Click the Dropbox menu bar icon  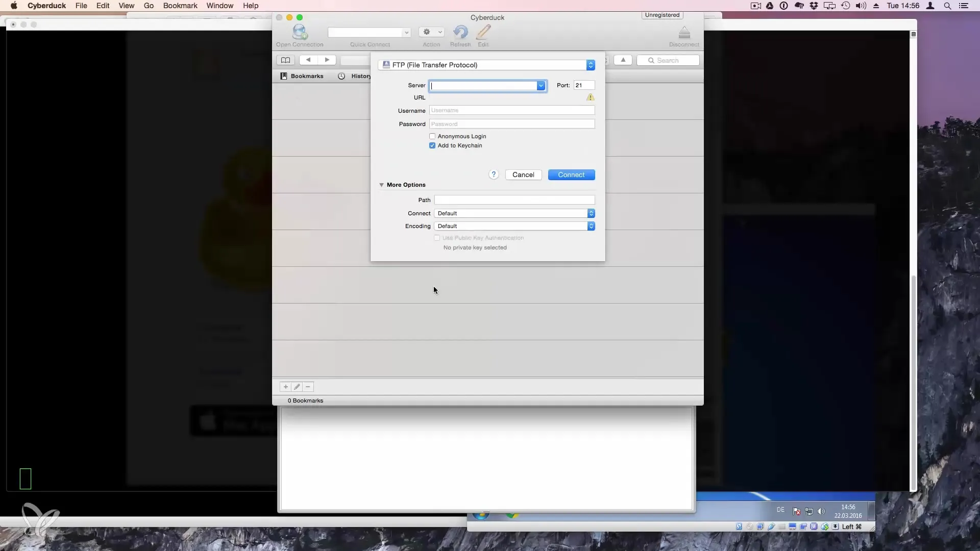pos(814,6)
